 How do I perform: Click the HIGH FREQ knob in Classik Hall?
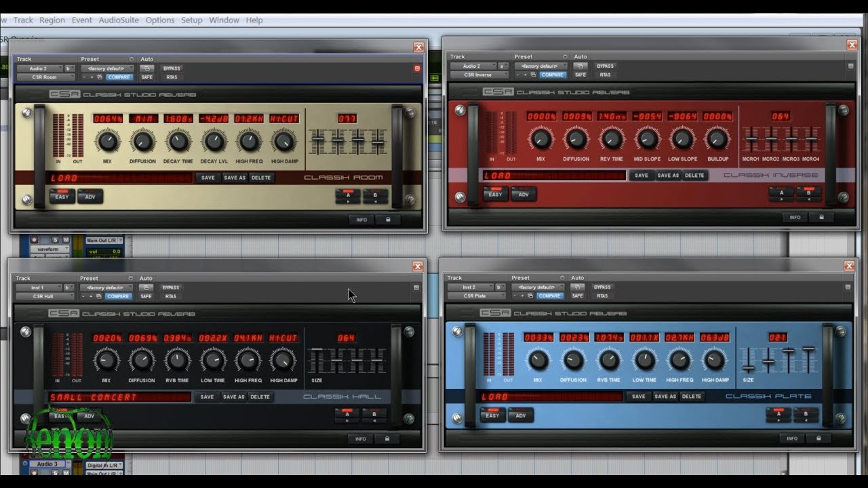[248, 361]
